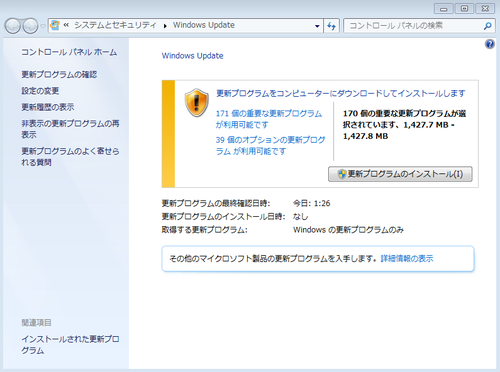
Task: Click the 取得する更新プログラム label
Action: tap(204, 230)
